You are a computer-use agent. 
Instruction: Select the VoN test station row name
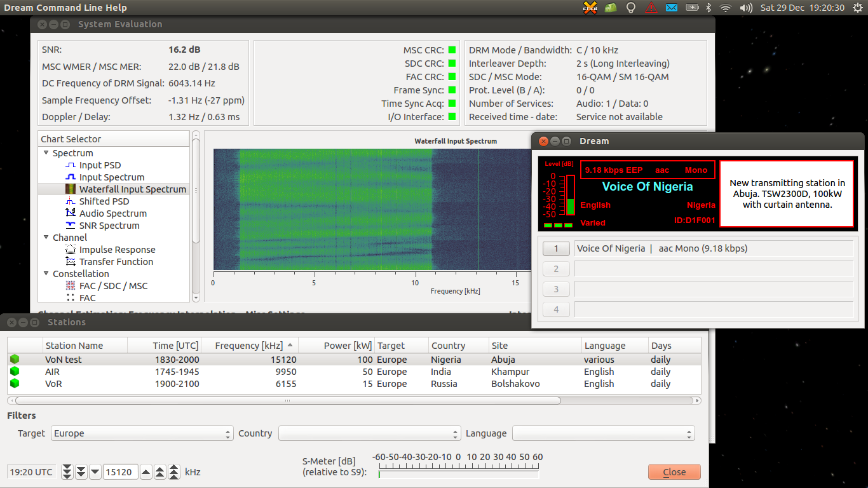pyautogui.click(x=64, y=359)
